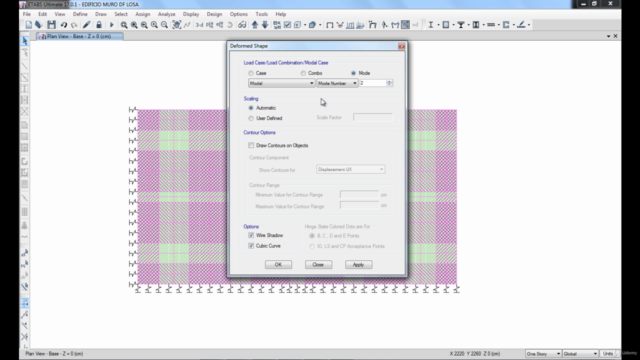The image size is (640, 360).
Task: Click the Save model floppy icon
Action: pos(51,25)
